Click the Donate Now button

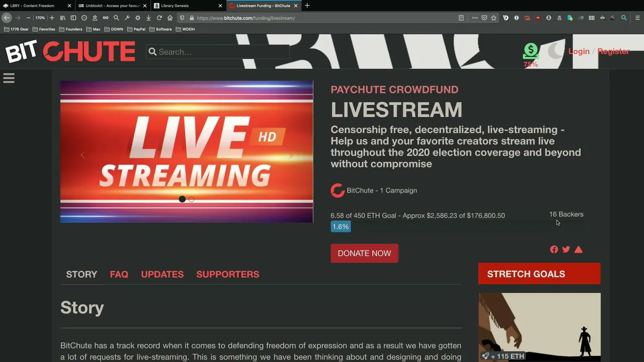364,253
